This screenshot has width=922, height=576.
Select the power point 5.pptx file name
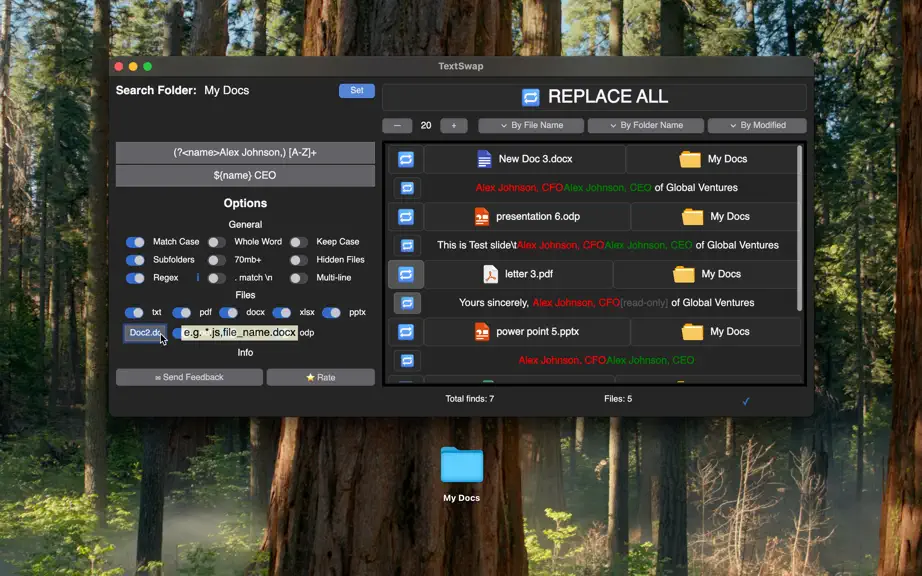[x=537, y=332]
